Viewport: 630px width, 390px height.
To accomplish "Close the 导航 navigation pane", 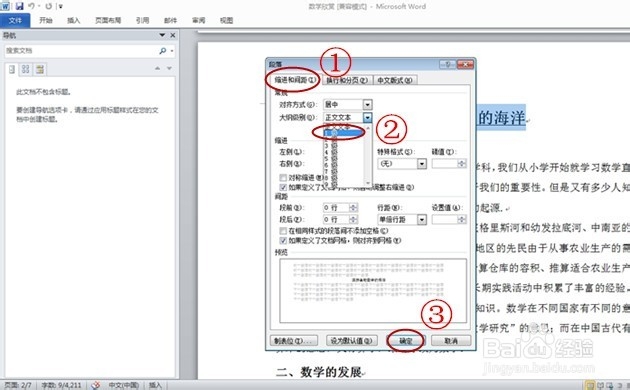I will (173, 35).
